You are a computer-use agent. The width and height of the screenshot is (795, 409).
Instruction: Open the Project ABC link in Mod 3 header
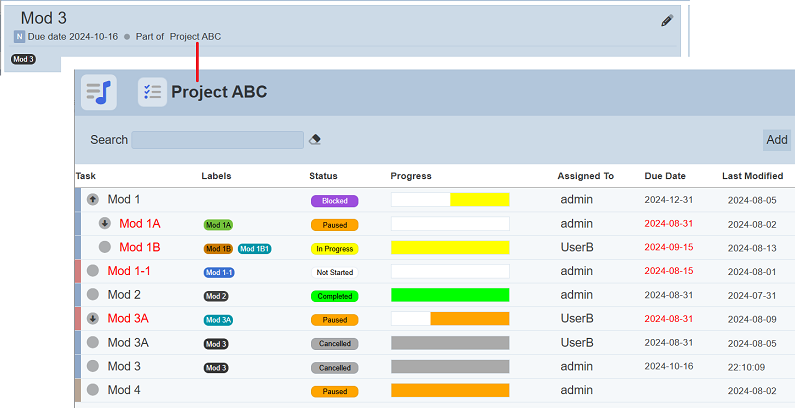coord(195,37)
